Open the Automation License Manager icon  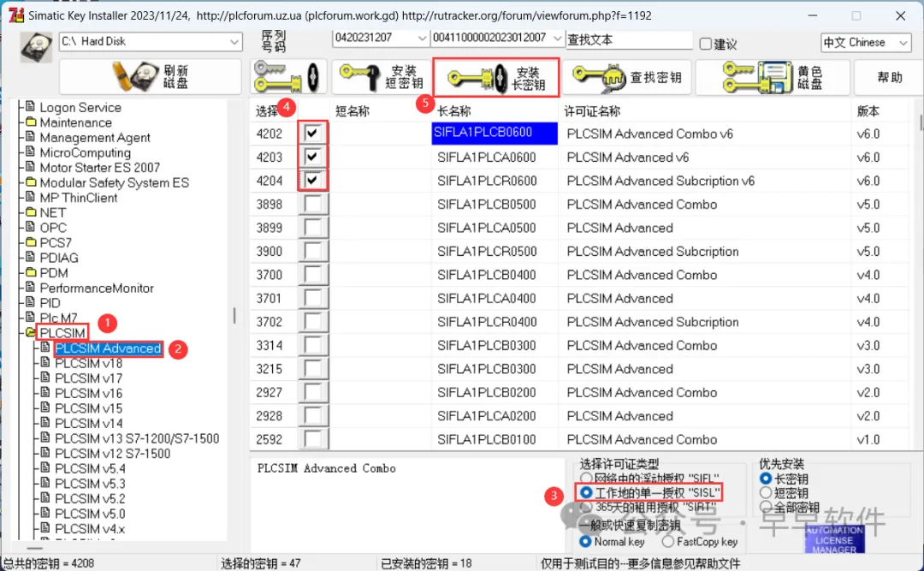tap(834, 538)
